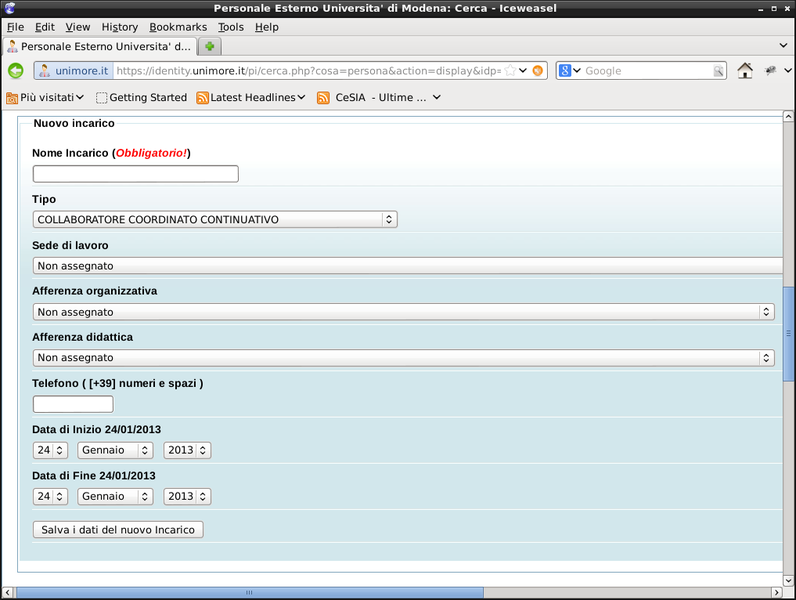Screen dimensions: 796x600
Task: Expand the toolbar overflow chevron
Action: (788, 71)
